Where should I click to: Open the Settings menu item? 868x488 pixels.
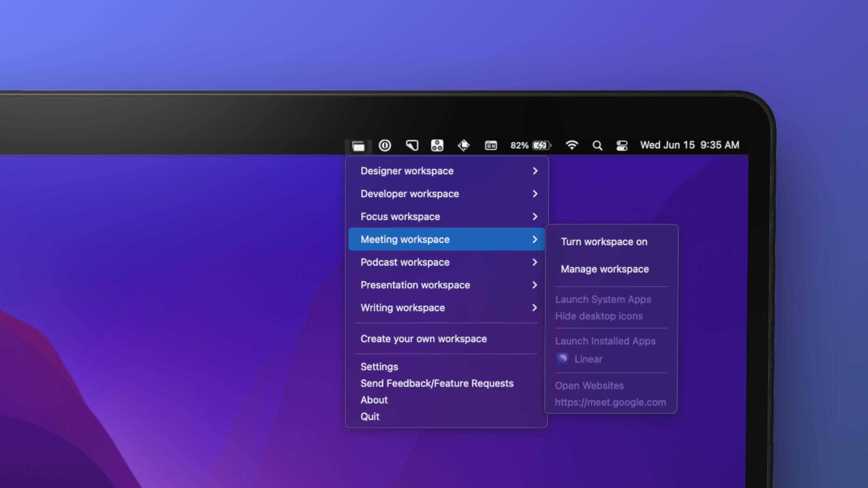click(x=379, y=367)
